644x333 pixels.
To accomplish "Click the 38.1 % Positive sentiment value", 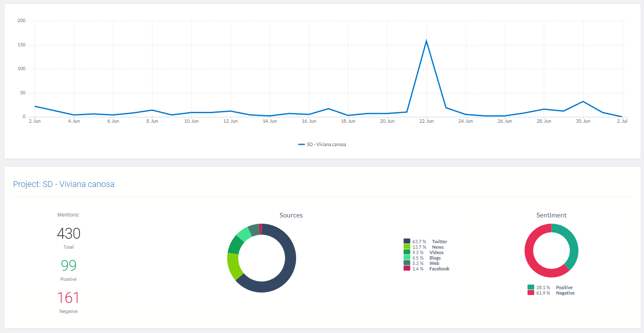I will [543, 288].
